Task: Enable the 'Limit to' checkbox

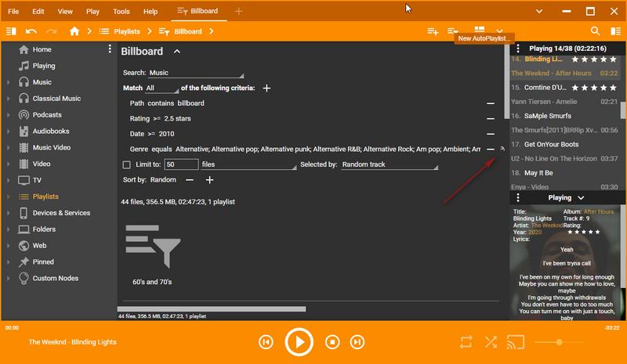Action: [x=127, y=165]
